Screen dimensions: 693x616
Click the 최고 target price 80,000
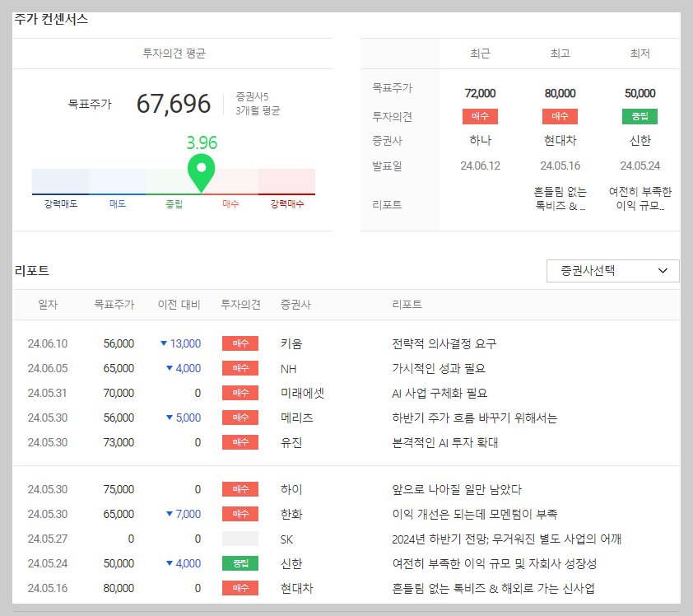tap(560, 93)
